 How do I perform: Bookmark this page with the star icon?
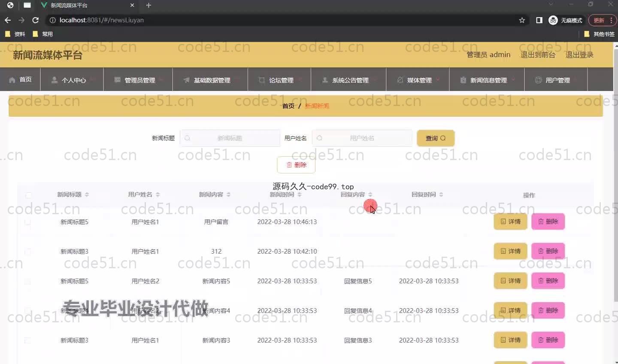click(522, 20)
